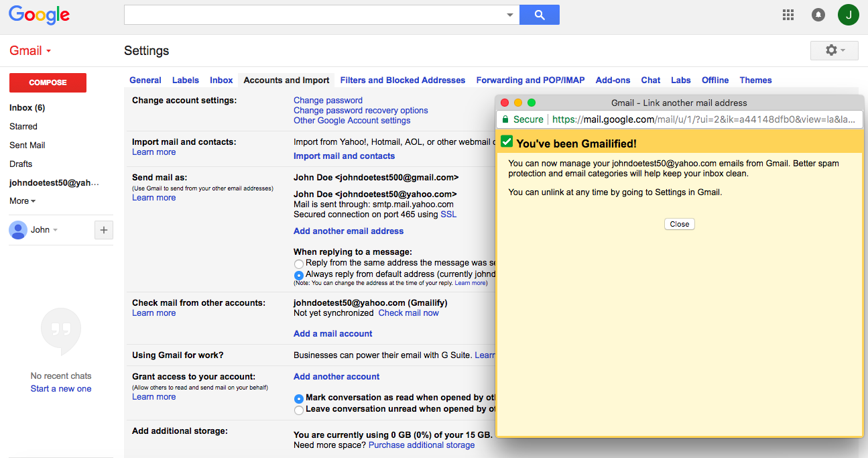Image resolution: width=868 pixels, height=458 pixels.
Task: Select Reply from the same address option
Action: [x=299, y=264]
